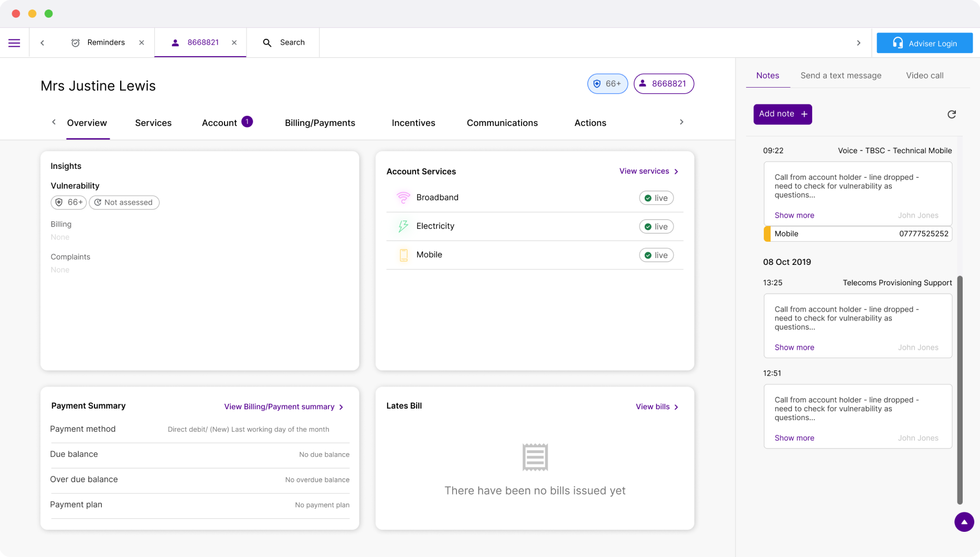Click the Mobile live status chip
The height and width of the screenshot is (557, 980).
(656, 255)
